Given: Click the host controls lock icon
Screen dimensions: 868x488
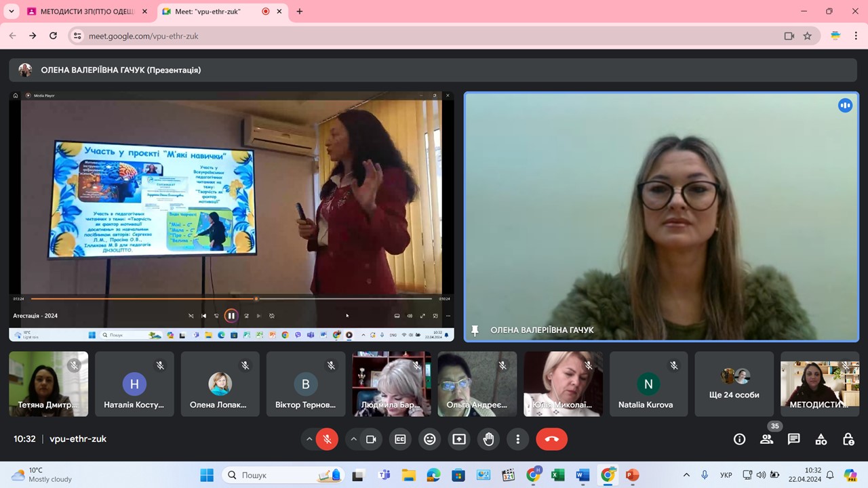Looking at the screenshot, I should [848, 439].
